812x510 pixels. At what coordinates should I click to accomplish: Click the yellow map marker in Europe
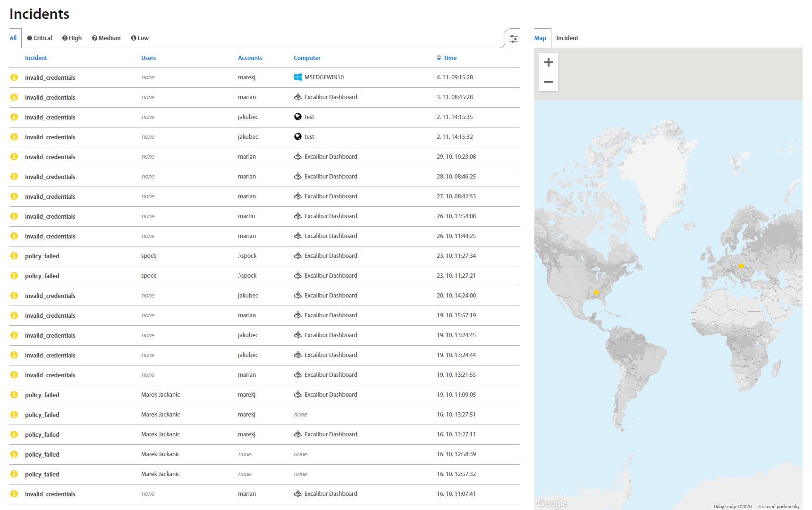coord(741,266)
